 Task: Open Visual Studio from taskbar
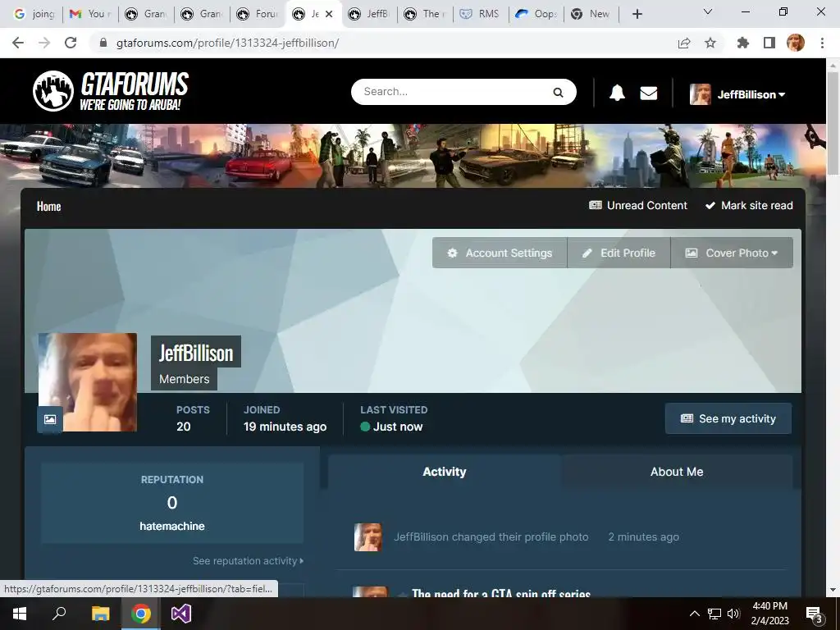[x=181, y=614]
